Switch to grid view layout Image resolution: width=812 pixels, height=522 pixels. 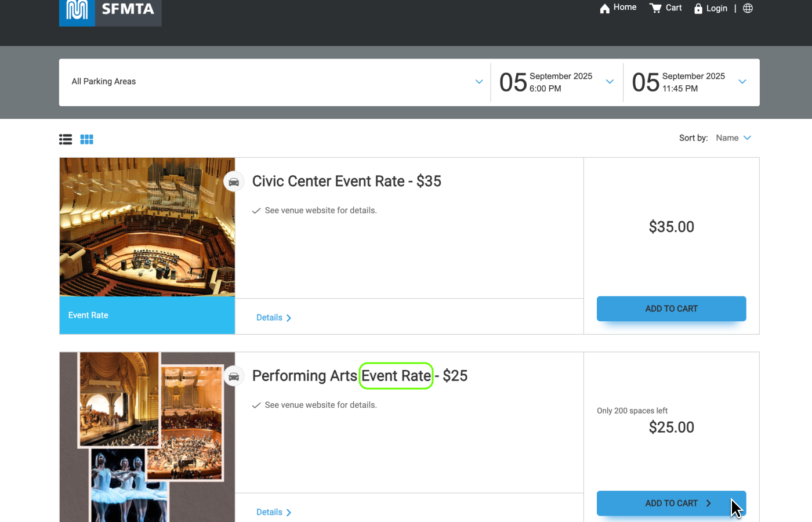(x=87, y=139)
